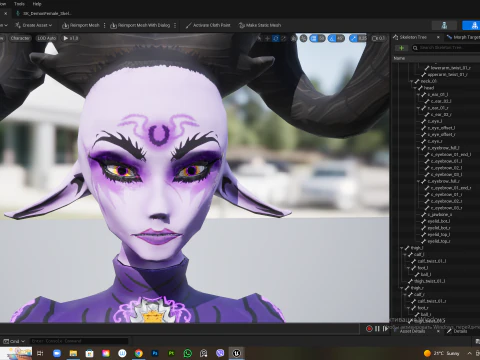Switch to the Asset Details tab
Viewport: 480px width, 360px height.
tap(412, 331)
